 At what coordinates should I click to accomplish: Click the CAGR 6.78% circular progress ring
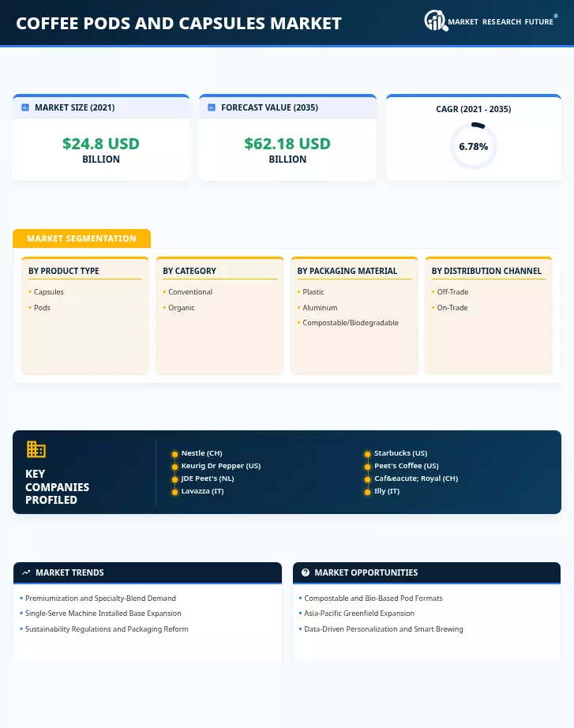[473, 146]
